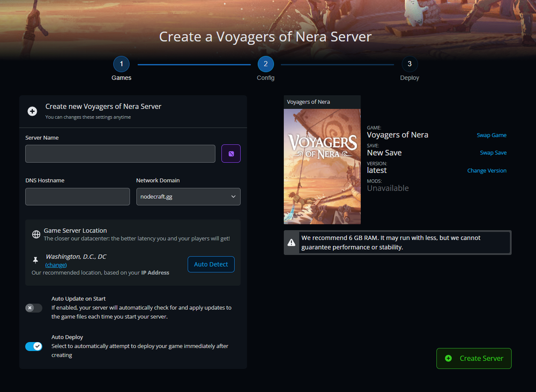Image resolution: width=536 pixels, height=392 pixels.
Task: Click the random server name dice icon
Action: 230,154
